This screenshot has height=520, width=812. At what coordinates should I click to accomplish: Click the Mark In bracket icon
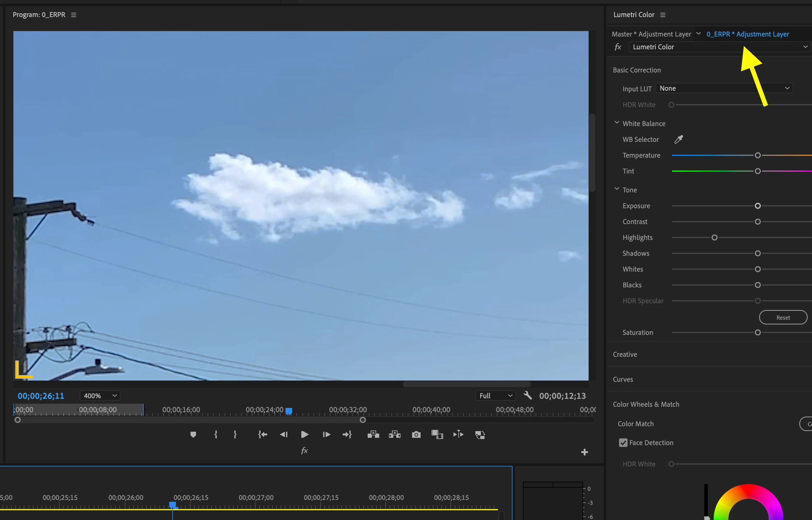(x=216, y=434)
